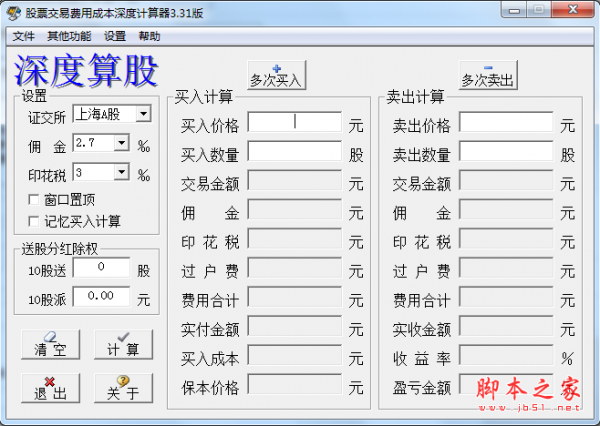Click the sell-side 费用合计 field
Screen dimensions: 600x426
pyautogui.click(x=506, y=297)
